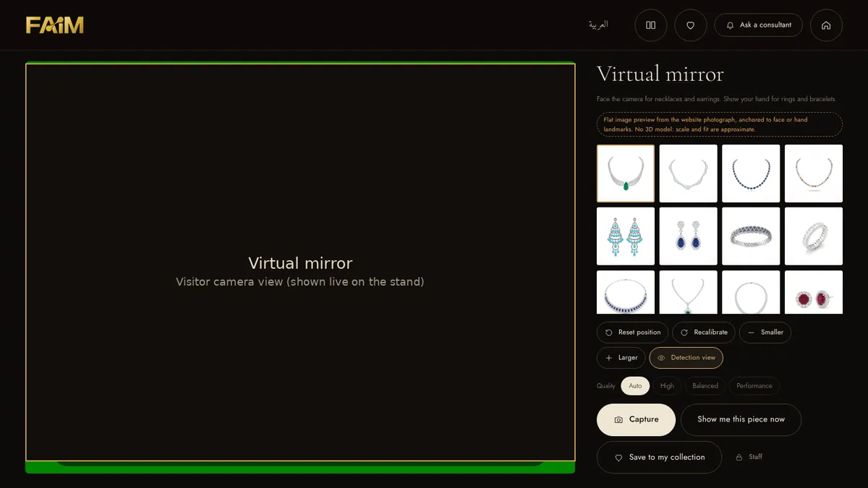Screen dimensions: 868x488
Task: Choose the sapphire collar necklace thumbnail
Action: pos(626,292)
